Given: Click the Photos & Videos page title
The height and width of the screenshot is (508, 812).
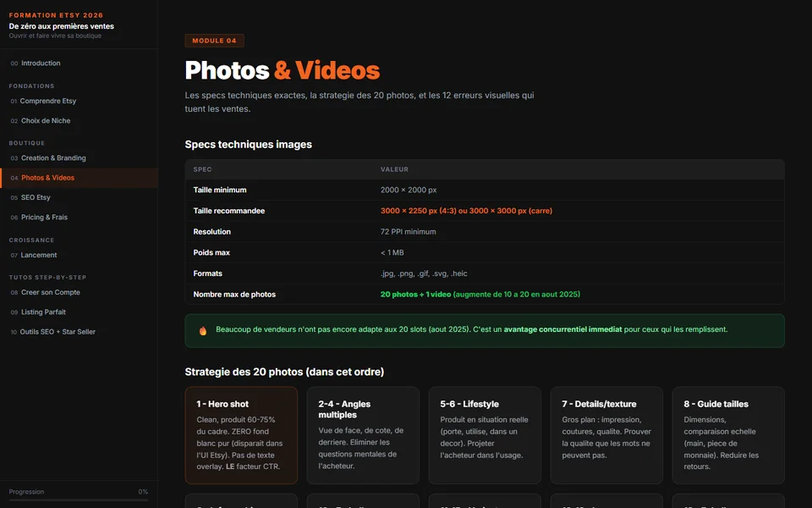Looking at the screenshot, I should click(x=283, y=70).
